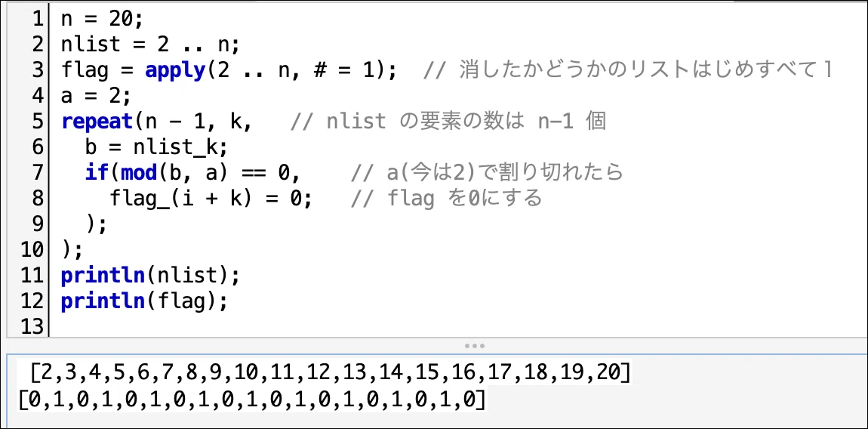This screenshot has height=429, width=868.
Task: Click the three-dot splitter handle between panes
Action: (x=475, y=345)
